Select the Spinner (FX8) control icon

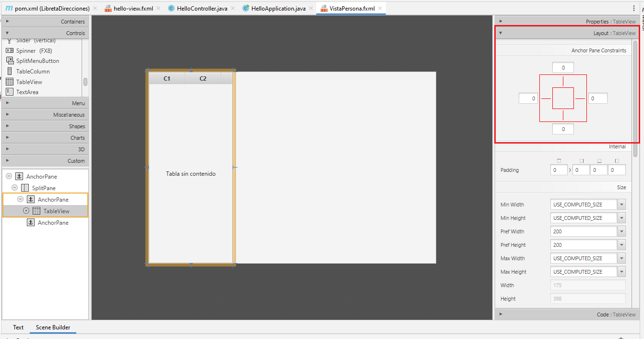[x=9, y=50]
